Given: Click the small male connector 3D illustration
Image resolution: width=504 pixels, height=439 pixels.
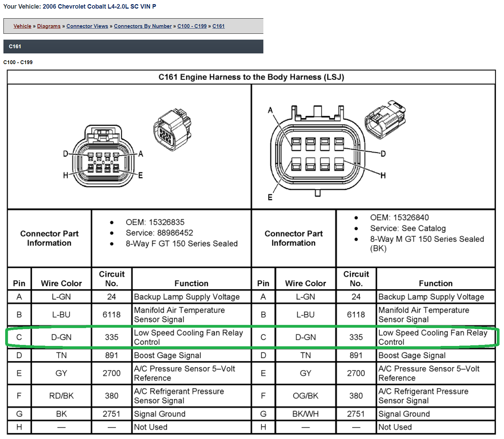Looking at the screenshot, I should [x=386, y=120].
